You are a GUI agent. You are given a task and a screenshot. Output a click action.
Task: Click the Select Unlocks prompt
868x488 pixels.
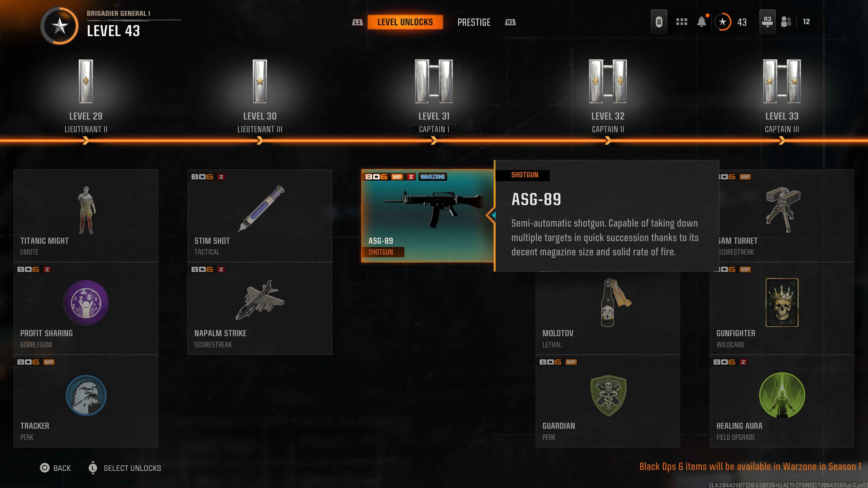(x=125, y=468)
